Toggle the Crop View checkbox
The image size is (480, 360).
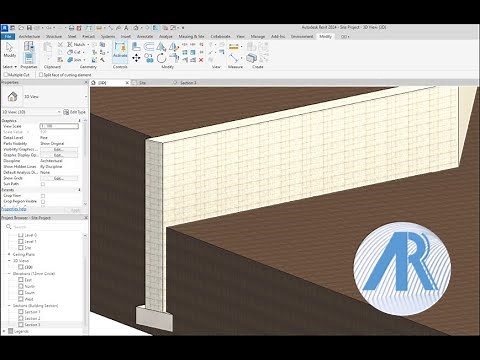[x=43, y=196]
